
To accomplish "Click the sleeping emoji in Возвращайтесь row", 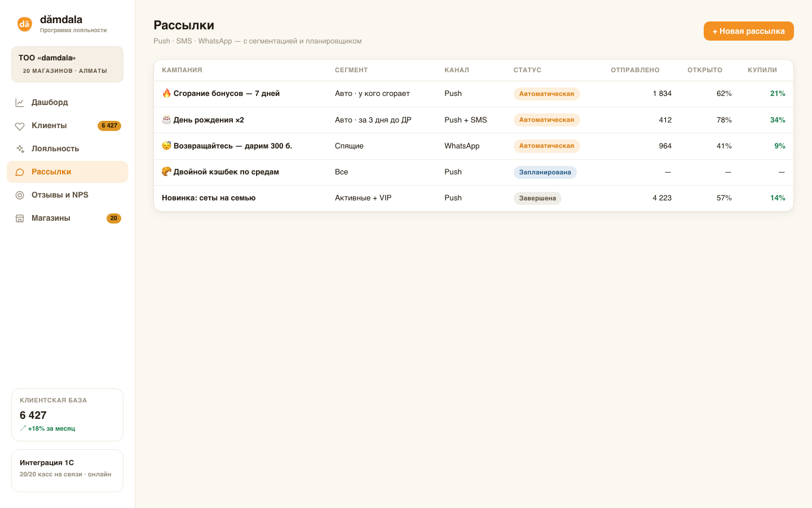I will [166, 146].
